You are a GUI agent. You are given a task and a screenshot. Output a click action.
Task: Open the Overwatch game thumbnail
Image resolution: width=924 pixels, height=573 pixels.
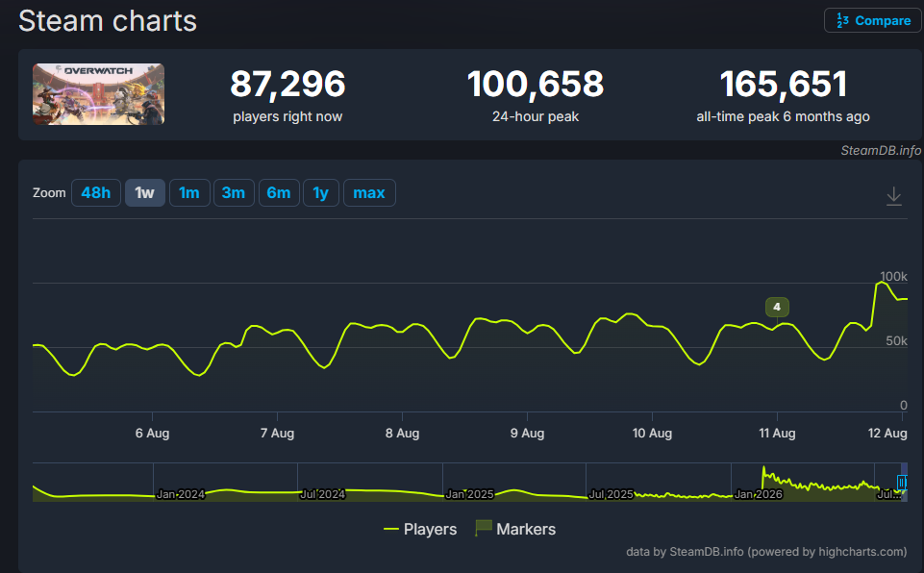98,94
